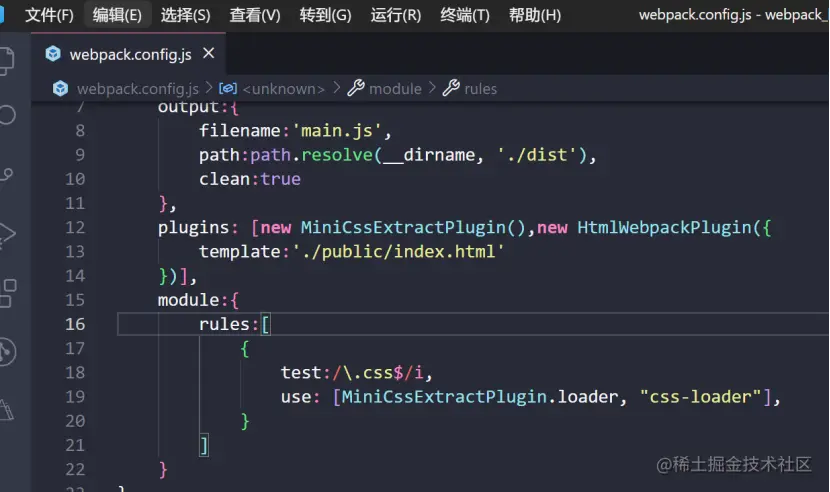Click line number 8 in the gutter
The height and width of the screenshot is (492, 830).
80,130
